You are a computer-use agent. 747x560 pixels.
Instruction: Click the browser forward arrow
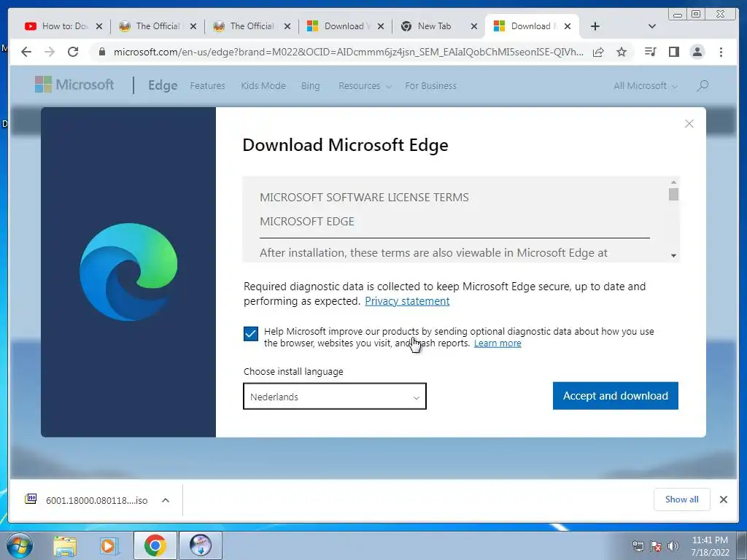(x=50, y=52)
